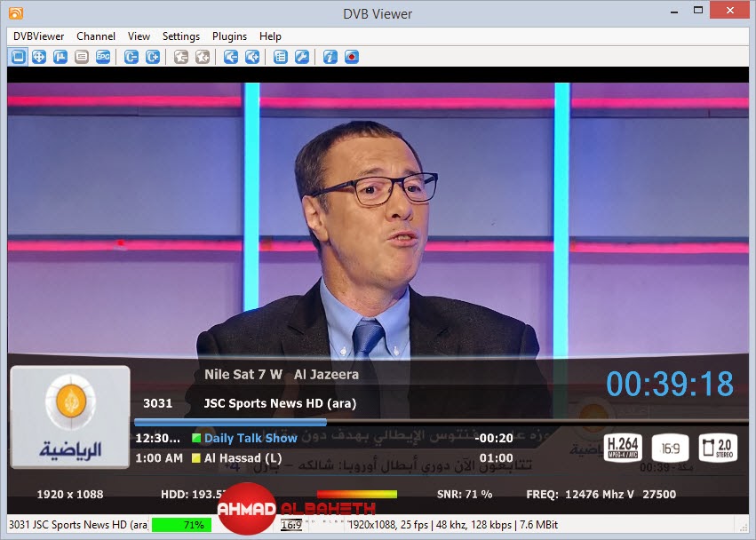Click the '-00:20' remaining time value
This screenshot has width=756, height=540.
point(494,438)
